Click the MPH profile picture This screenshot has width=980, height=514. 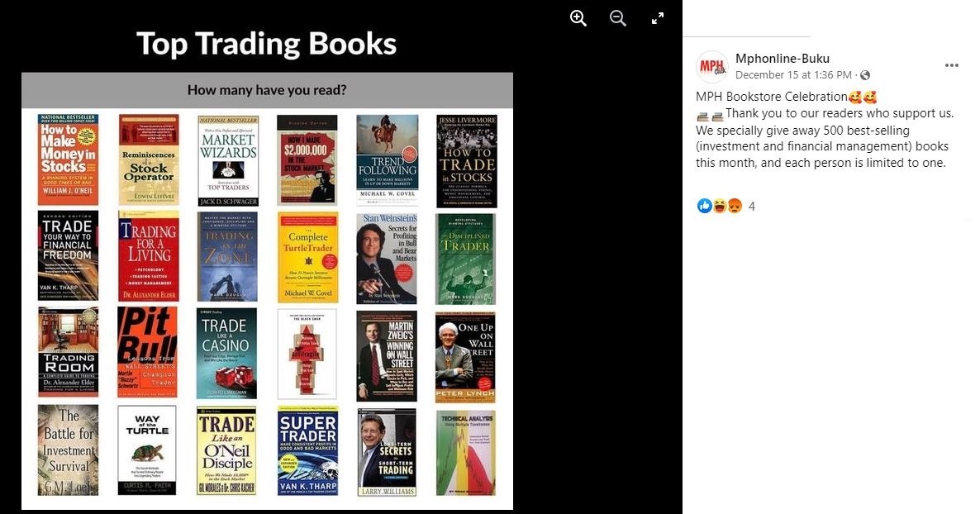tap(712, 67)
